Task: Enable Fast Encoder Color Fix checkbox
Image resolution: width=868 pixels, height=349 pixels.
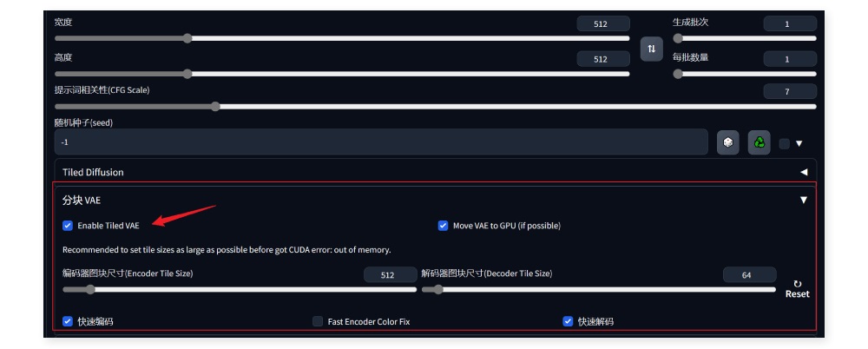Action: pos(318,321)
